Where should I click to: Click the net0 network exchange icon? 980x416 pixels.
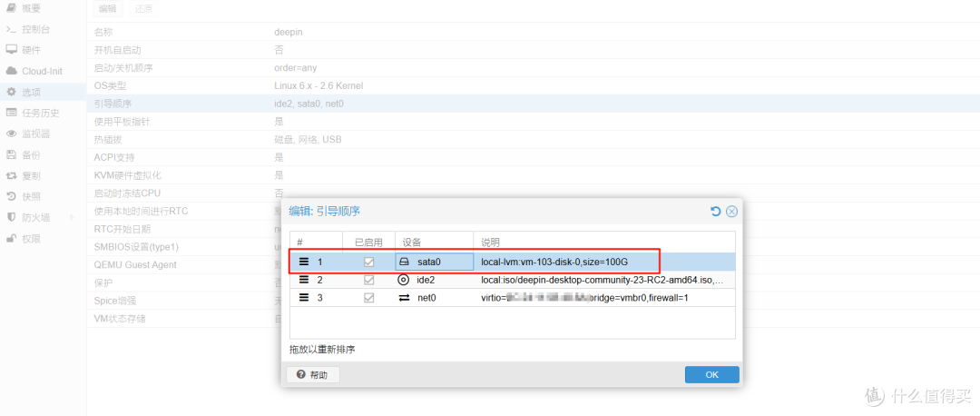tap(404, 298)
